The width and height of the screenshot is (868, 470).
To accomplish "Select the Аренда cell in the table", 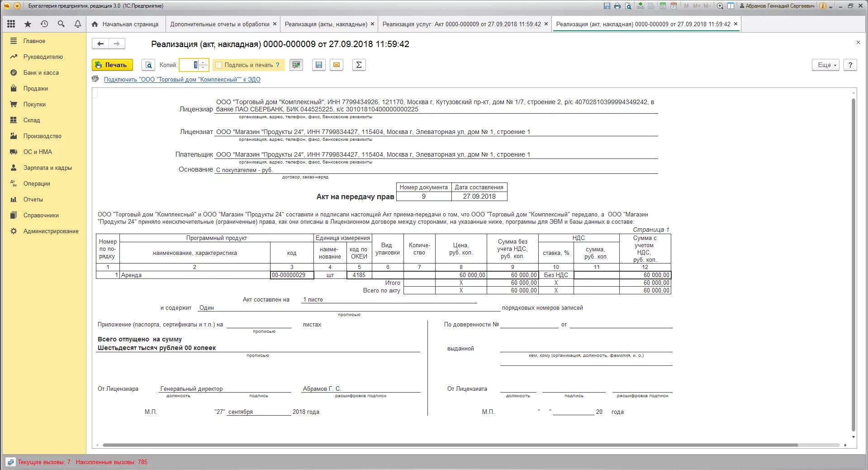I will coord(194,275).
